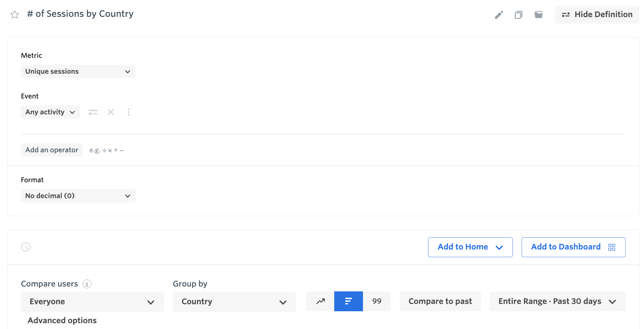Remove the Any activity event with the X
The image size is (644, 329).
click(x=111, y=112)
